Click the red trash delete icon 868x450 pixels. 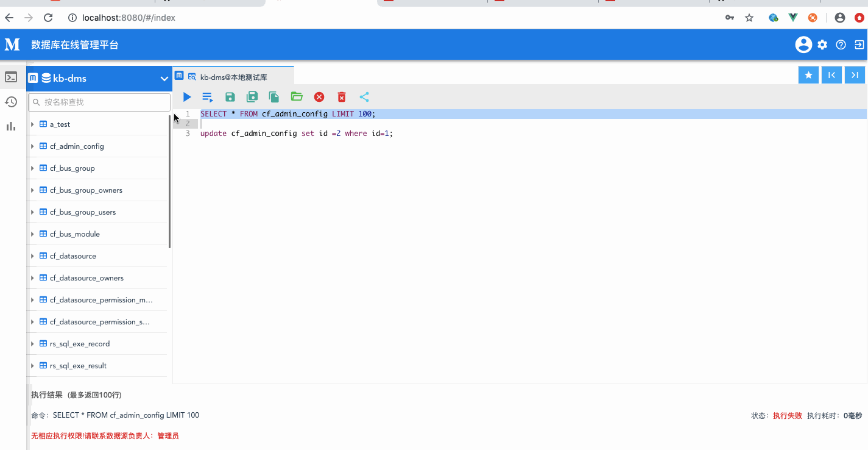(342, 97)
